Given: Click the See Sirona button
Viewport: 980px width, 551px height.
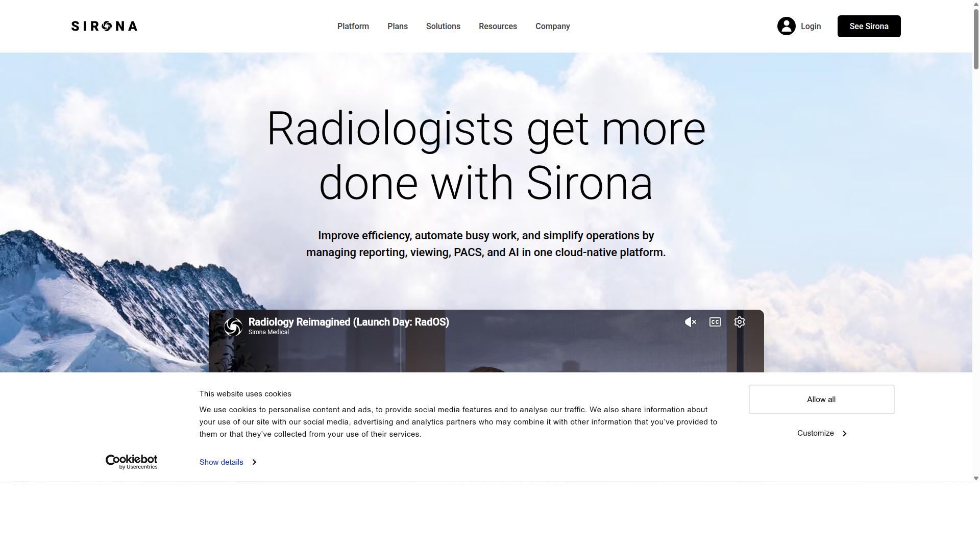Looking at the screenshot, I should pos(869,26).
